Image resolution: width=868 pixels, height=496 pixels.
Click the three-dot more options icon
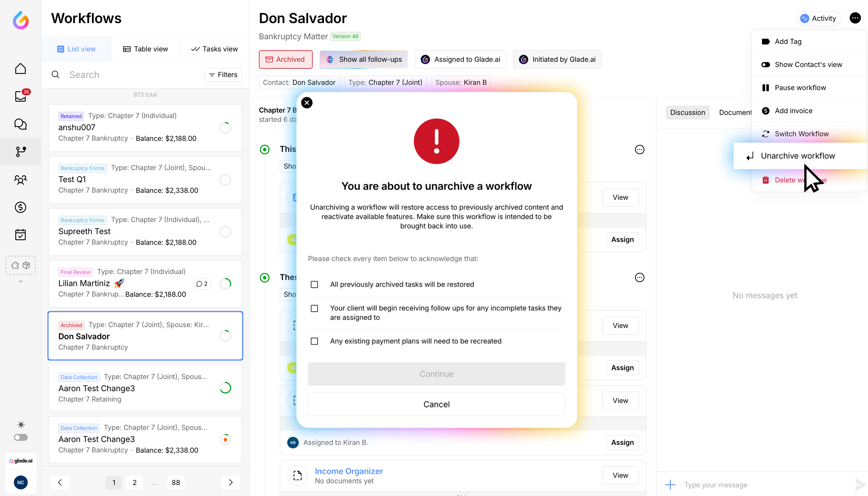(x=855, y=18)
